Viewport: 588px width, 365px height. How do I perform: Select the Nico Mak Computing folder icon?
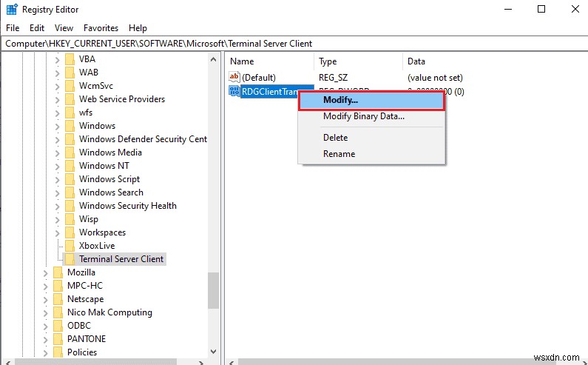click(x=58, y=312)
